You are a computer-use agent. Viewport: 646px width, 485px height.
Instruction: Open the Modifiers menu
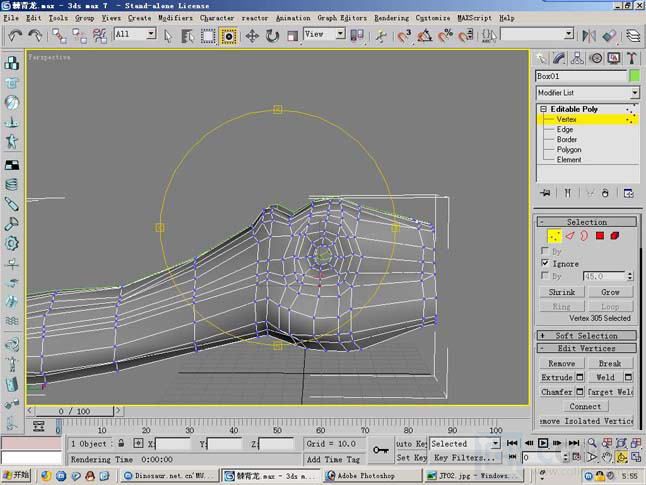[176, 18]
